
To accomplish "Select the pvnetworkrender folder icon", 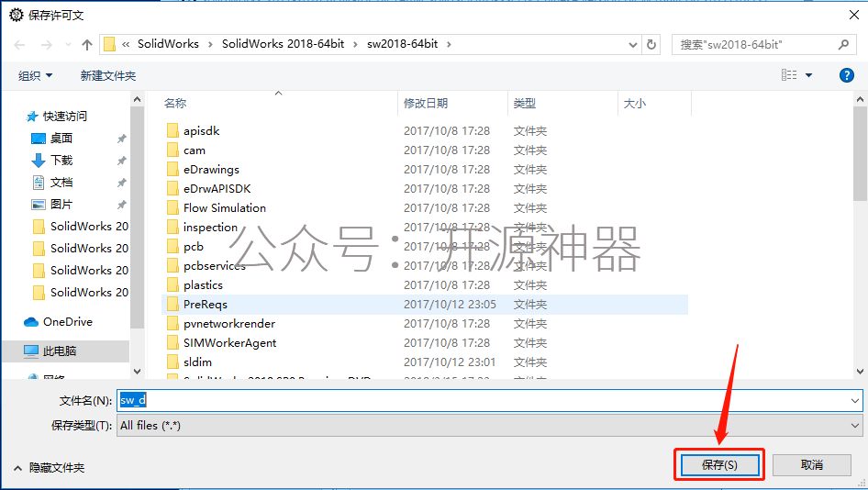I will [172, 323].
